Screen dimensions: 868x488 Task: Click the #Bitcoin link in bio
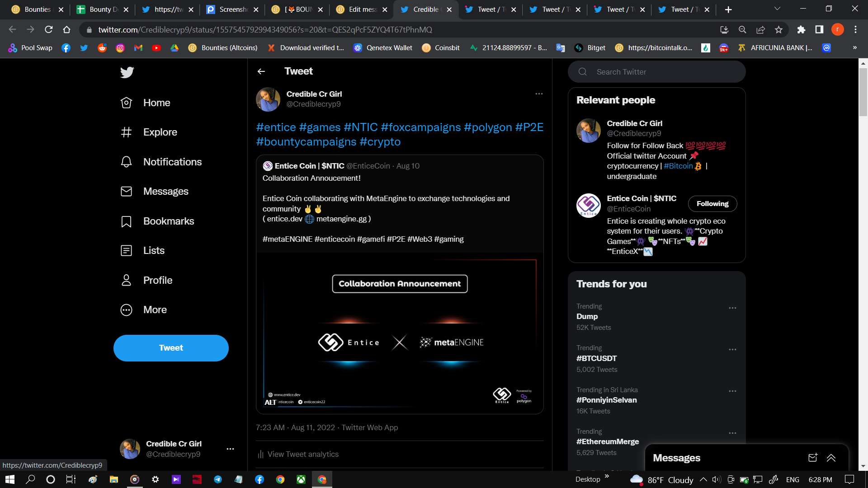coord(678,166)
